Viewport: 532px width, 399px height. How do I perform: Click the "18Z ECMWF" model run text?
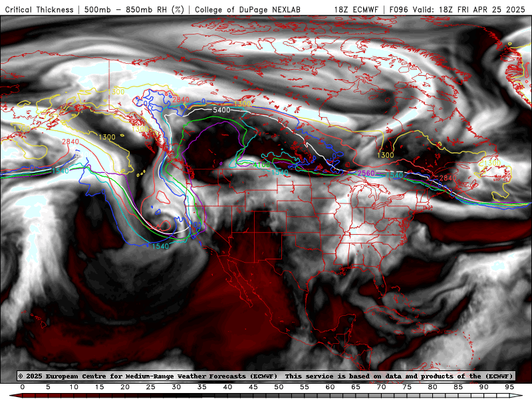(x=356, y=9)
